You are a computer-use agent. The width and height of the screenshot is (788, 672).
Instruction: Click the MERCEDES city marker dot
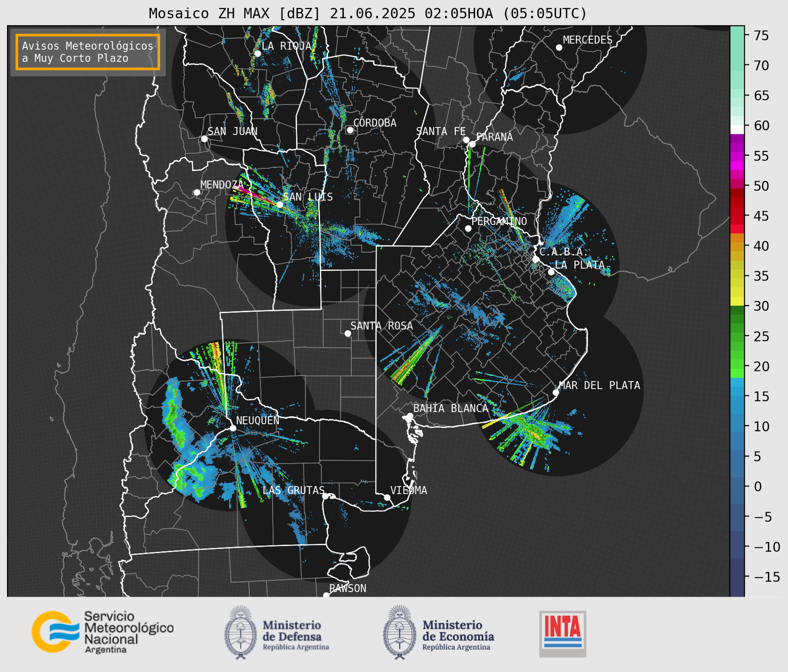coord(559,48)
